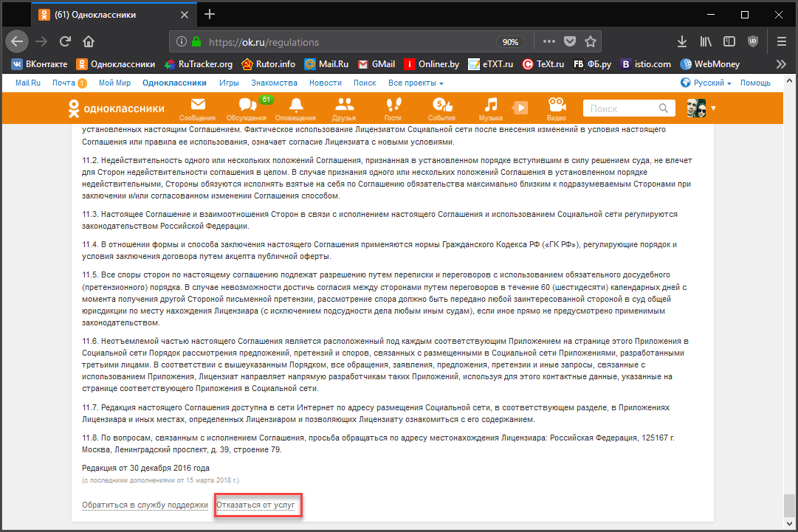
Task: Open Гости guests icon
Action: pyautogui.click(x=393, y=107)
